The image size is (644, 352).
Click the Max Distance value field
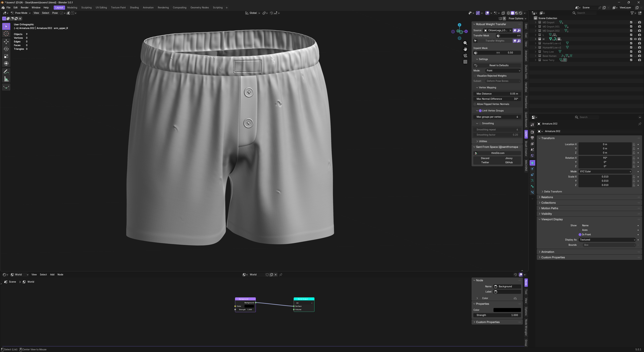point(497,94)
